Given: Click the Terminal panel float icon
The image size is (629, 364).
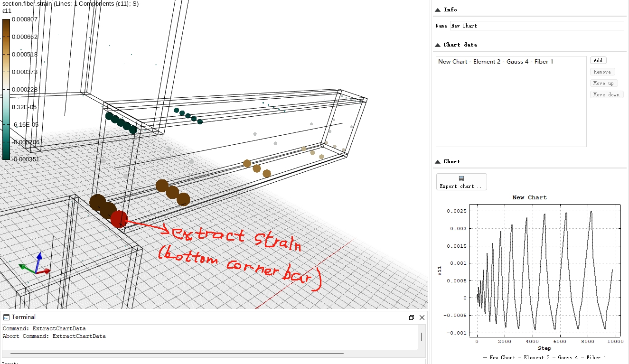Looking at the screenshot, I should tap(412, 317).
